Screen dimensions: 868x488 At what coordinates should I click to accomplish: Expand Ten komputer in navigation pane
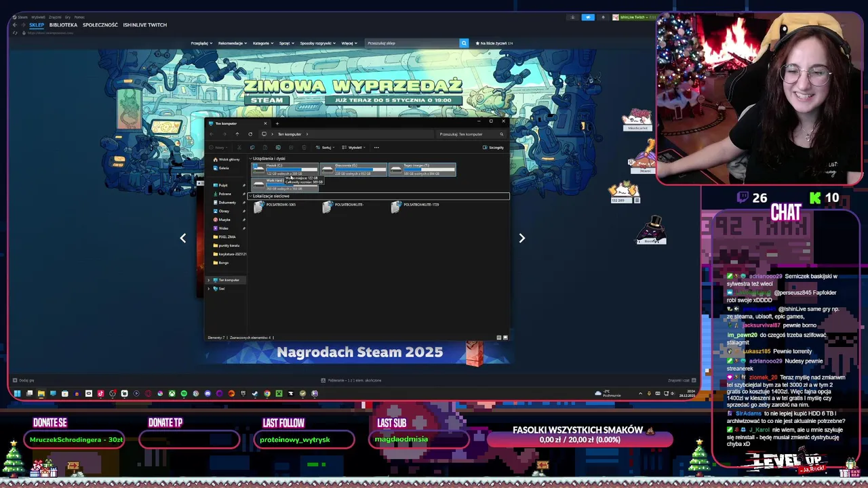click(x=209, y=280)
